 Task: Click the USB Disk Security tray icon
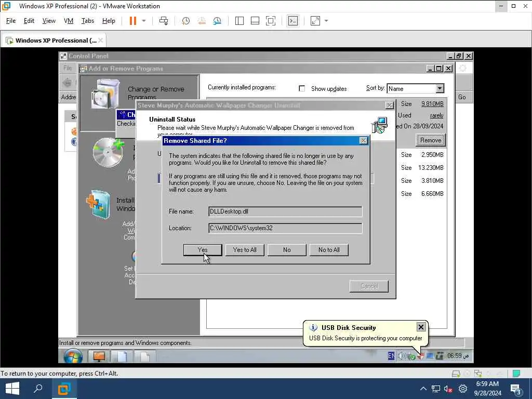tap(421, 356)
